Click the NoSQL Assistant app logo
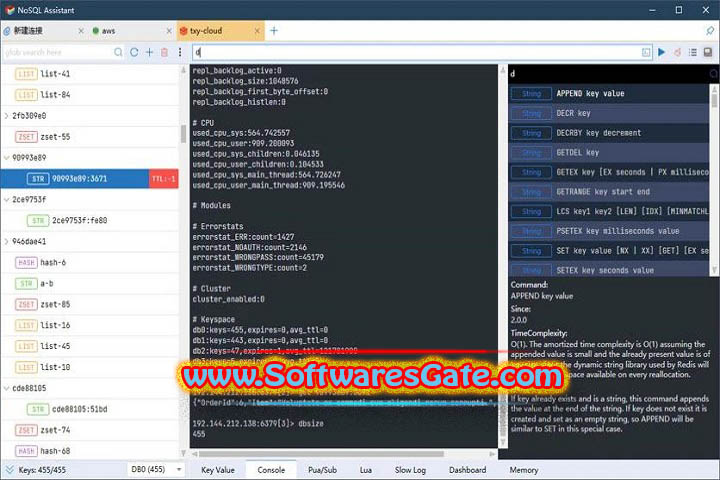This screenshot has height=480, width=720. click(x=10, y=10)
